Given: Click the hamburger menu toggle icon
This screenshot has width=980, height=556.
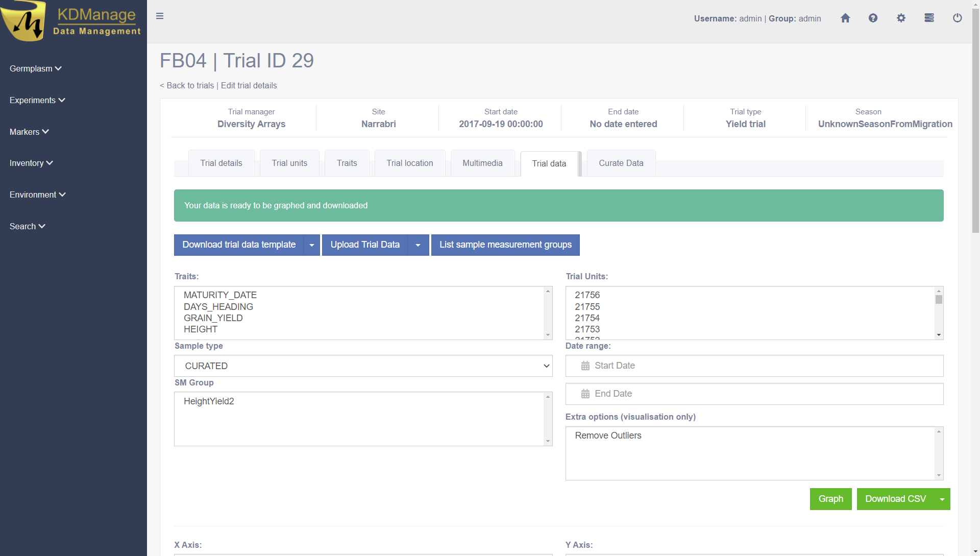Looking at the screenshot, I should pyautogui.click(x=160, y=16).
